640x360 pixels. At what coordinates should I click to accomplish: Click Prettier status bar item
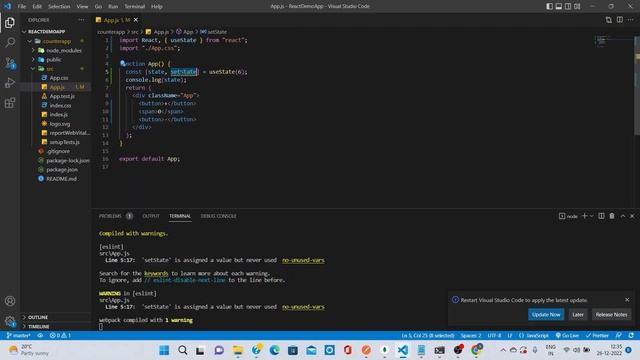pyautogui.click(x=597, y=336)
